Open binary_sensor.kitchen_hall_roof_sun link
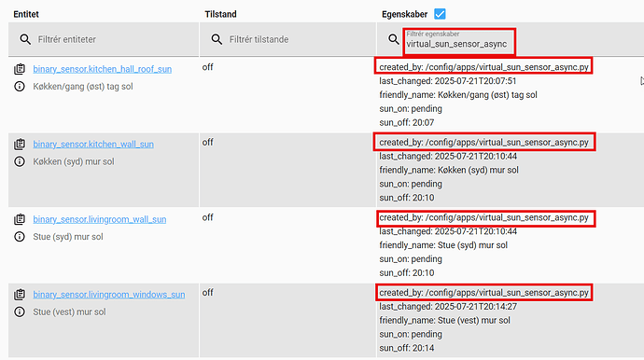 103,69
